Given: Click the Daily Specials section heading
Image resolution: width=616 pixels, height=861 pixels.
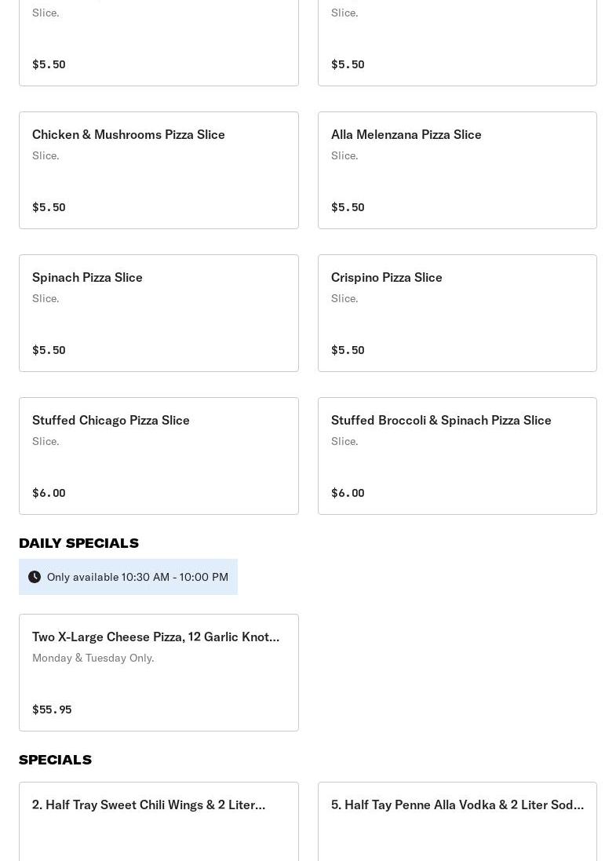Looking at the screenshot, I should pyautogui.click(x=78, y=543).
